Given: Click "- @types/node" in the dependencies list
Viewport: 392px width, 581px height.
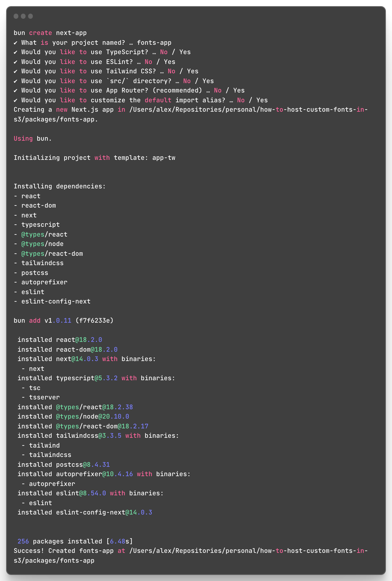Looking at the screenshot, I should pos(39,244).
